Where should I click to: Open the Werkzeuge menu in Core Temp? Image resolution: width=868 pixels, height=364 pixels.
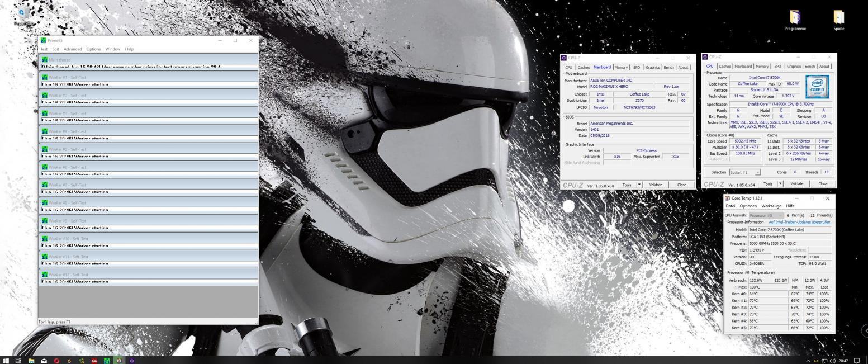771,206
